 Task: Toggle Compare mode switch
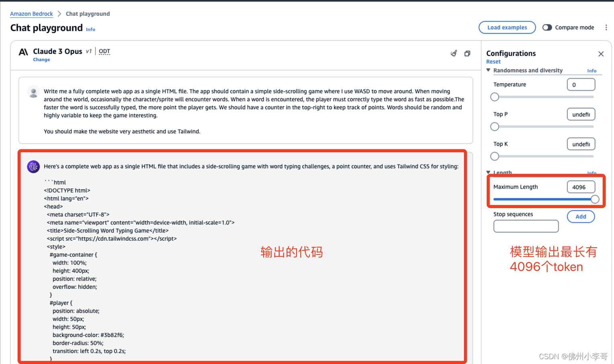pyautogui.click(x=547, y=27)
